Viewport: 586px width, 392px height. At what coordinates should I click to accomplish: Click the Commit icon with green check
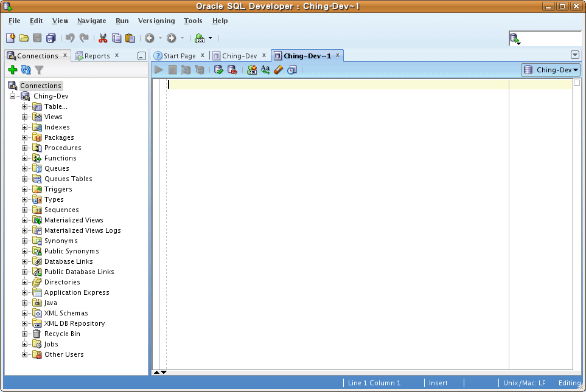click(218, 70)
